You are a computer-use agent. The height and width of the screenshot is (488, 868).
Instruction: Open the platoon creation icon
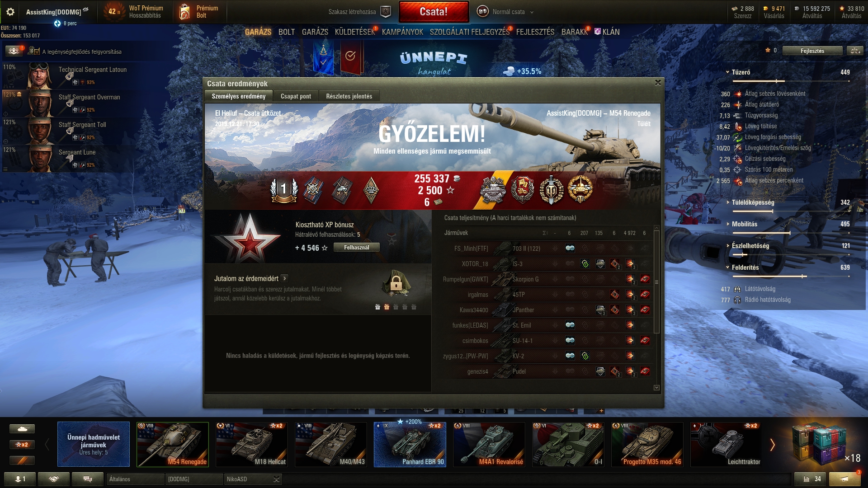(x=385, y=12)
